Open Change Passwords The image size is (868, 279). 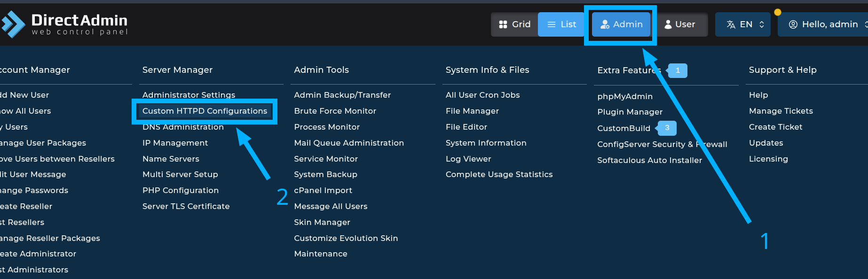click(x=34, y=190)
